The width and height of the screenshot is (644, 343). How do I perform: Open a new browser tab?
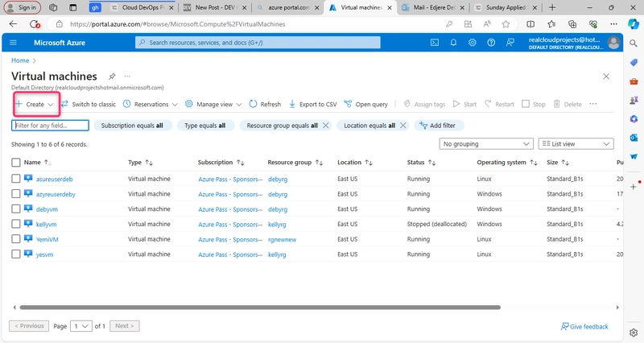pyautogui.click(x=552, y=8)
